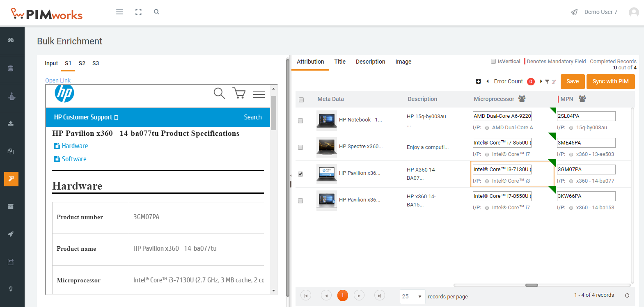Select the x360 - 14-ba077 radio option
This screenshot has width=644, height=307.
click(x=571, y=181)
